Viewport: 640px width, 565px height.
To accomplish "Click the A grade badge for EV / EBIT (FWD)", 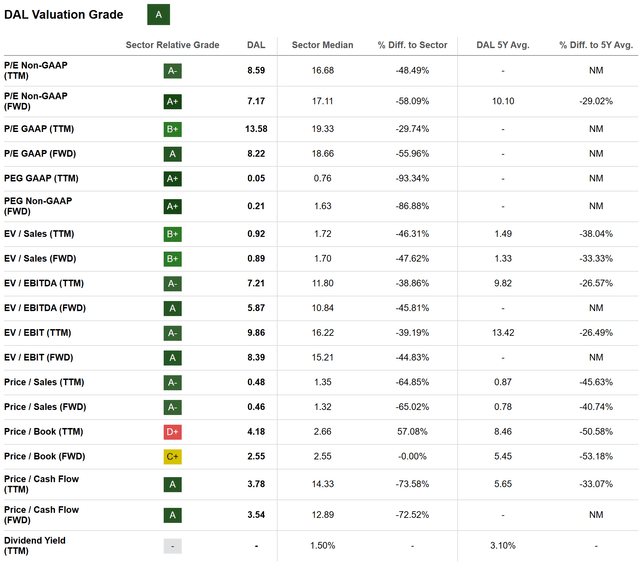I will 173,358.
